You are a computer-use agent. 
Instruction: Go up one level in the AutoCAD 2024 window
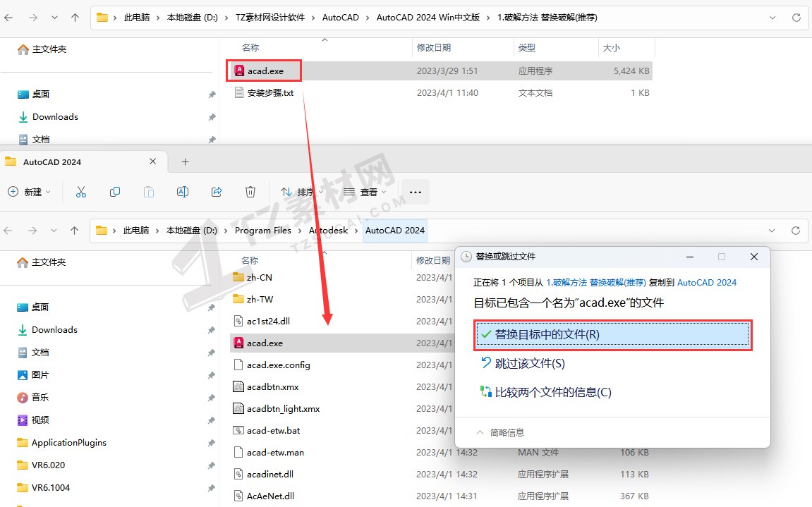click(x=75, y=231)
